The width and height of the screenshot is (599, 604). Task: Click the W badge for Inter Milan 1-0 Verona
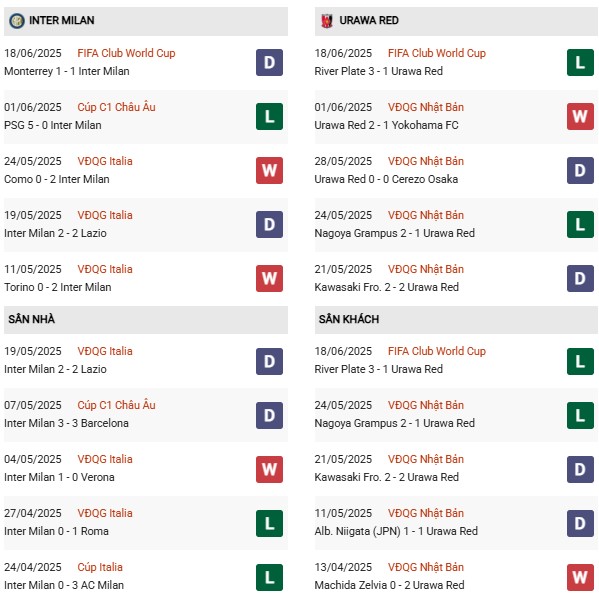269,470
